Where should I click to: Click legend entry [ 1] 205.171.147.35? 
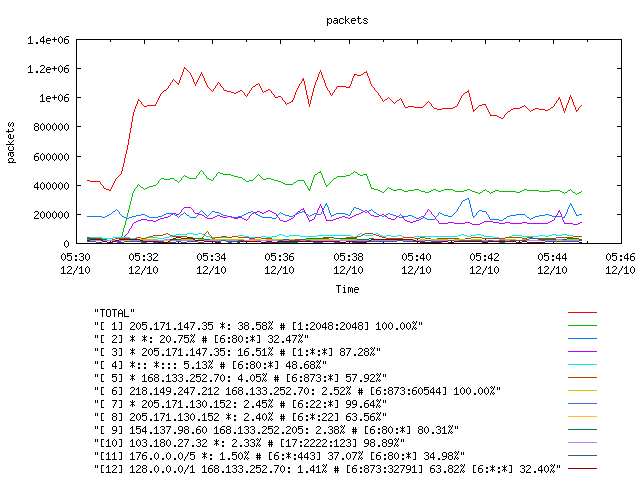258,326
